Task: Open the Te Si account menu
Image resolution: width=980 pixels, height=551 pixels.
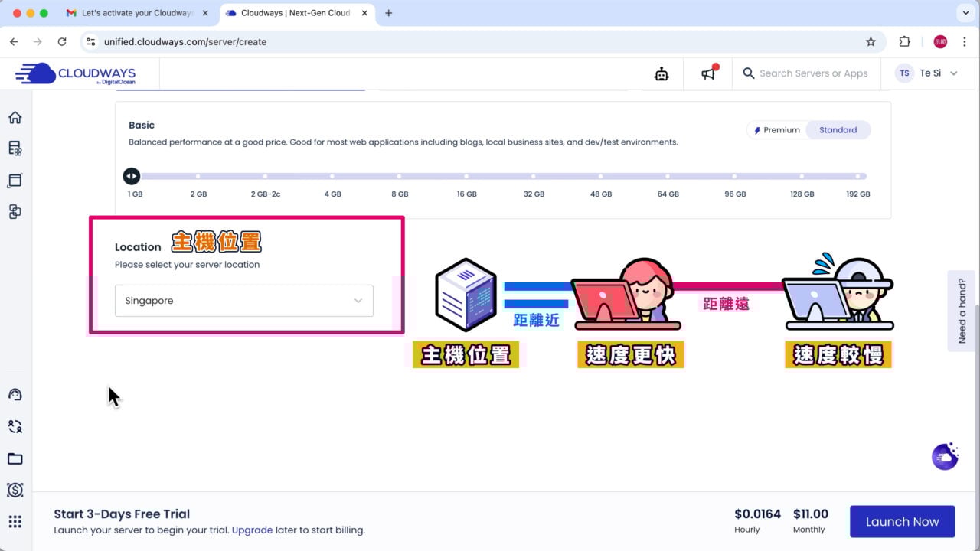Action: pyautogui.click(x=929, y=73)
